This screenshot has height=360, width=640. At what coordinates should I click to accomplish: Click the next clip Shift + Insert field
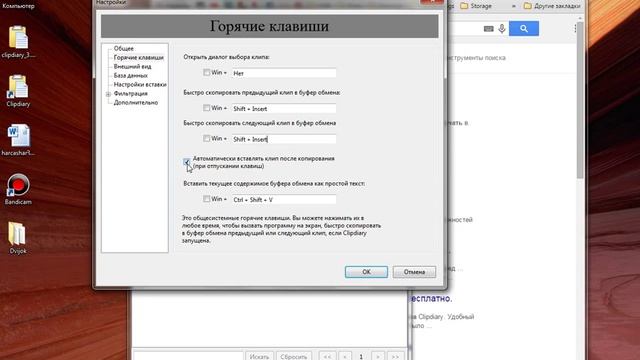tap(284, 139)
